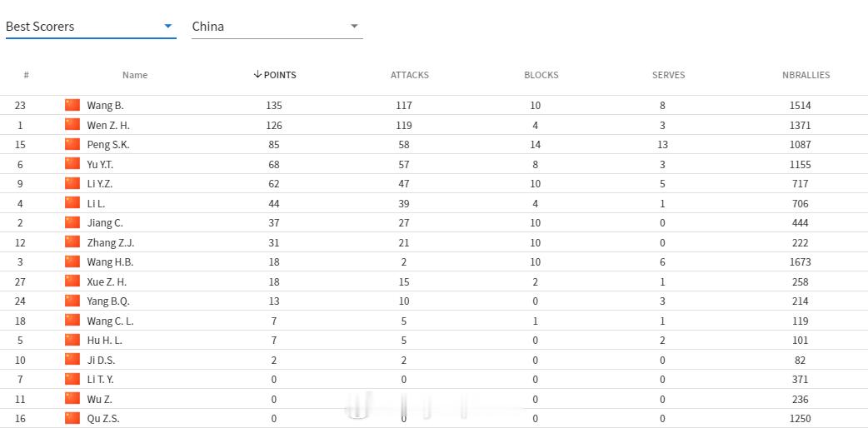This screenshot has width=868, height=428.
Task: Click the flag icon next to Xue Z. H.
Action: pos(72,281)
